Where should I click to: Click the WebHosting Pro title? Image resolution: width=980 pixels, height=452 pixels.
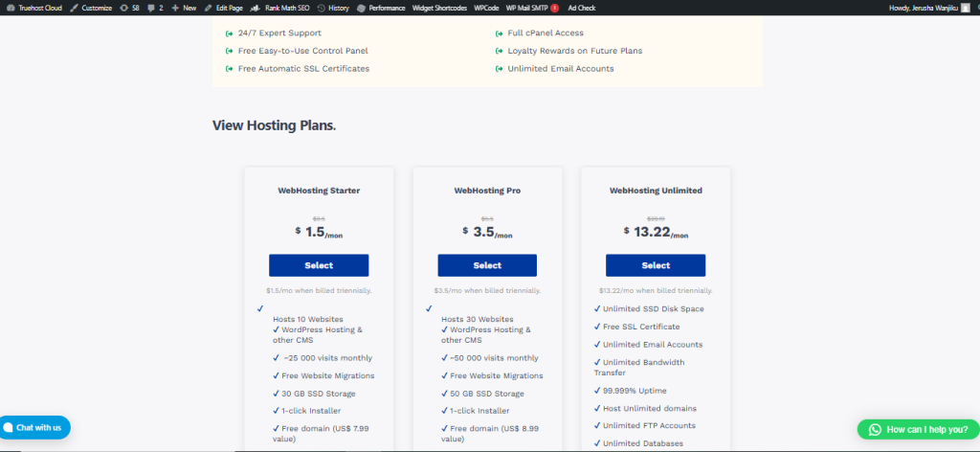click(x=487, y=191)
